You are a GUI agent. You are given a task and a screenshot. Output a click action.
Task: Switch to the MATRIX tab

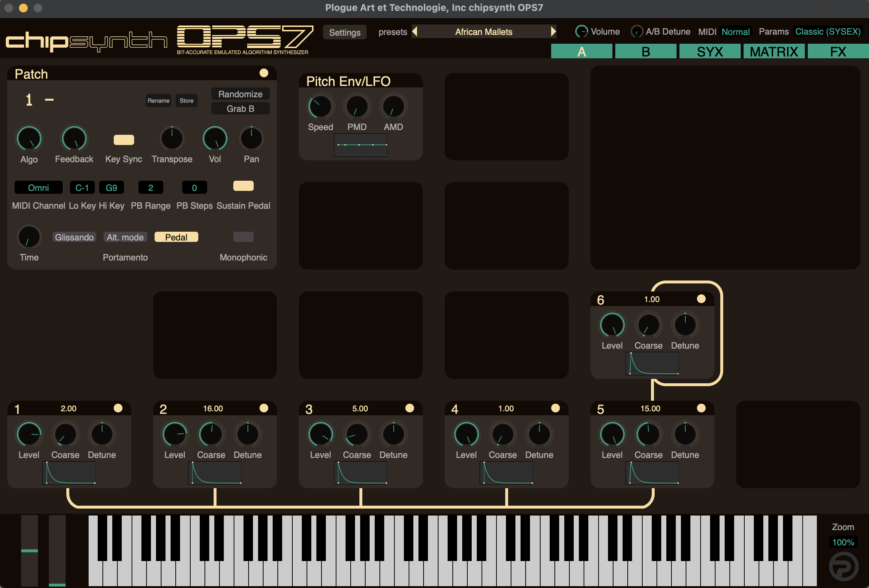point(774,51)
